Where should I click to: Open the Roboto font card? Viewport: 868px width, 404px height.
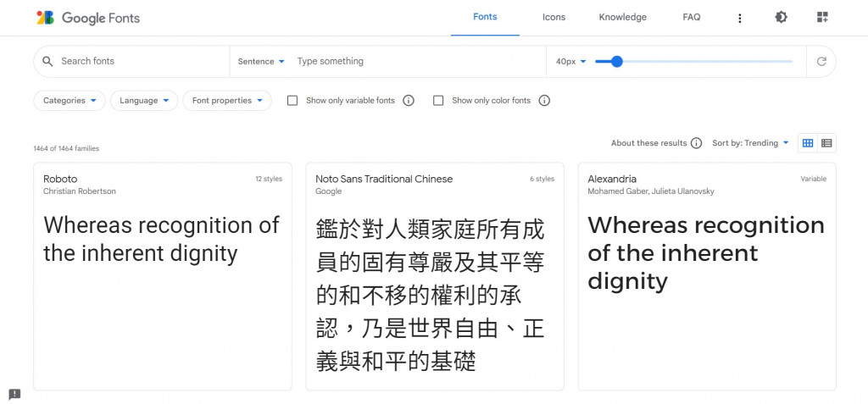click(163, 277)
